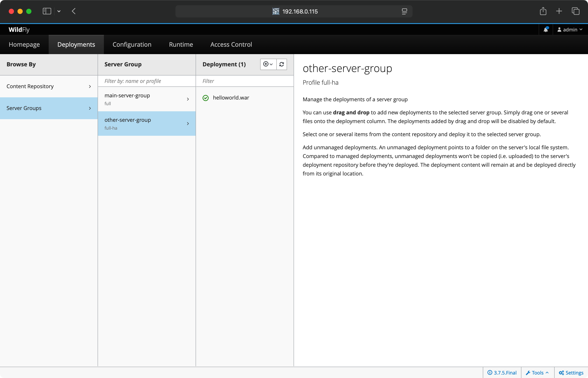588x378 pixels.
Task: Focus the Deployment filter field
Action: coord(245,81)
